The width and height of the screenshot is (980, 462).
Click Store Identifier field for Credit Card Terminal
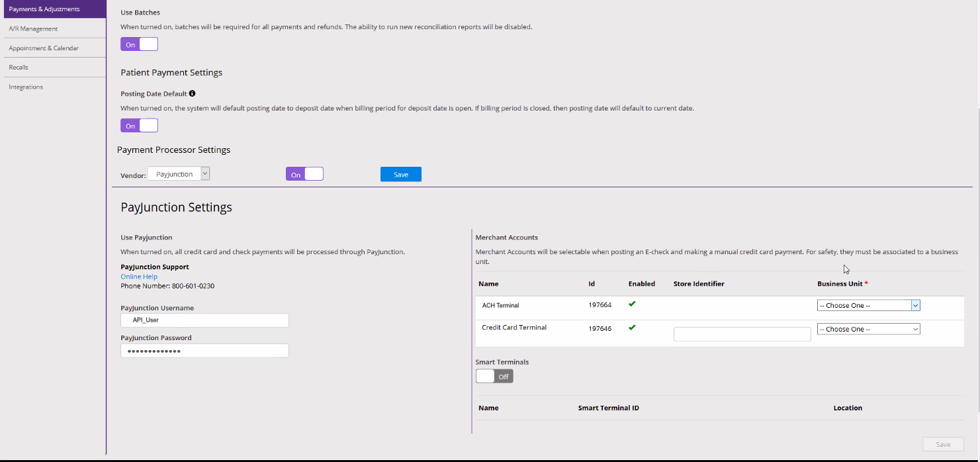click(x=742, y=334)
